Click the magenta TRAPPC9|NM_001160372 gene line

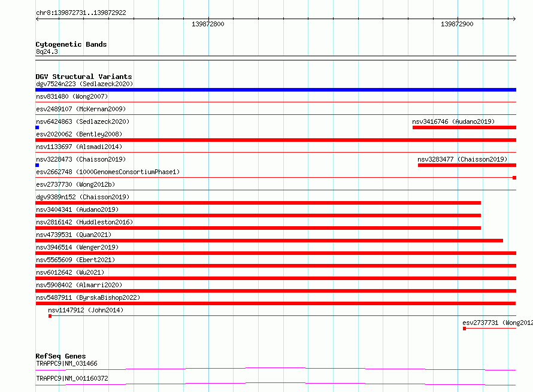(275, 384)
